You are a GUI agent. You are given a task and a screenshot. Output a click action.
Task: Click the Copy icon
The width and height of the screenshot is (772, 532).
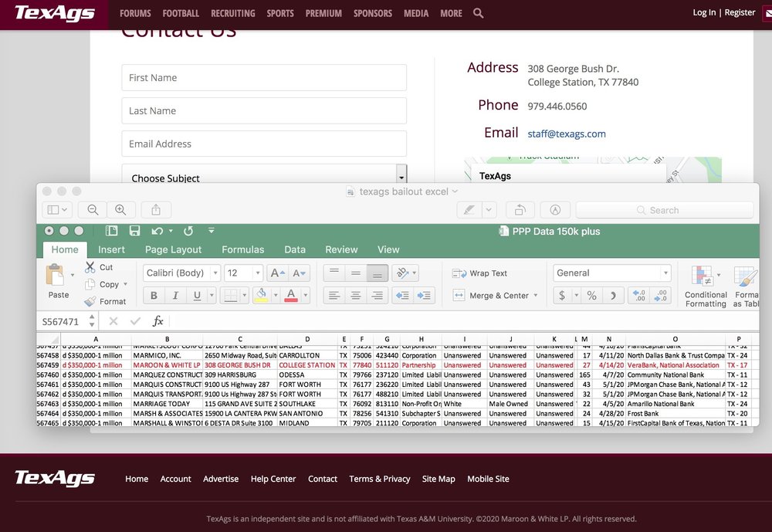[90, 284]
